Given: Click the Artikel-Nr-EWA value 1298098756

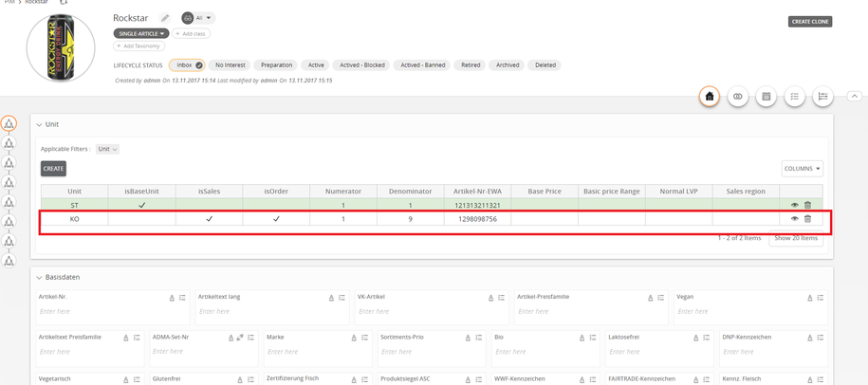Looking at the screenshot, I should coord(478,218).
